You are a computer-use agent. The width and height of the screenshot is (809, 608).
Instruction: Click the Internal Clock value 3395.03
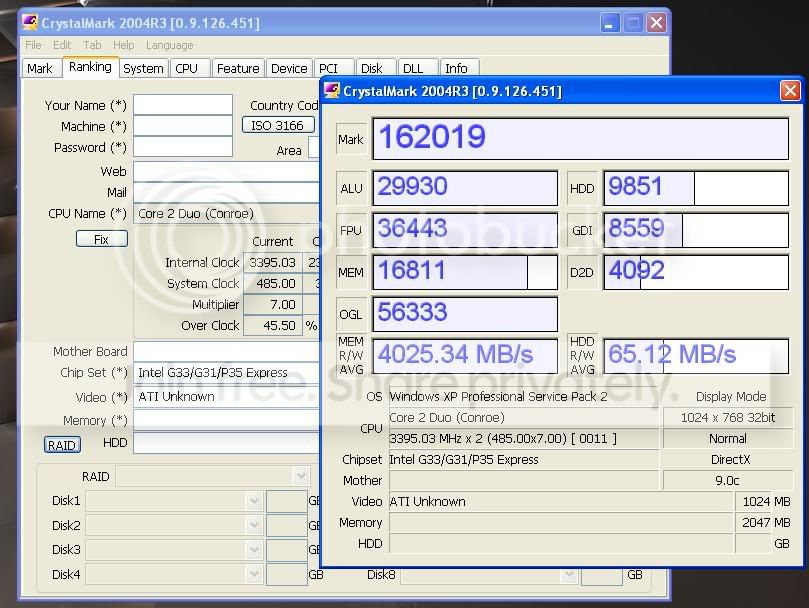point(272,262)
